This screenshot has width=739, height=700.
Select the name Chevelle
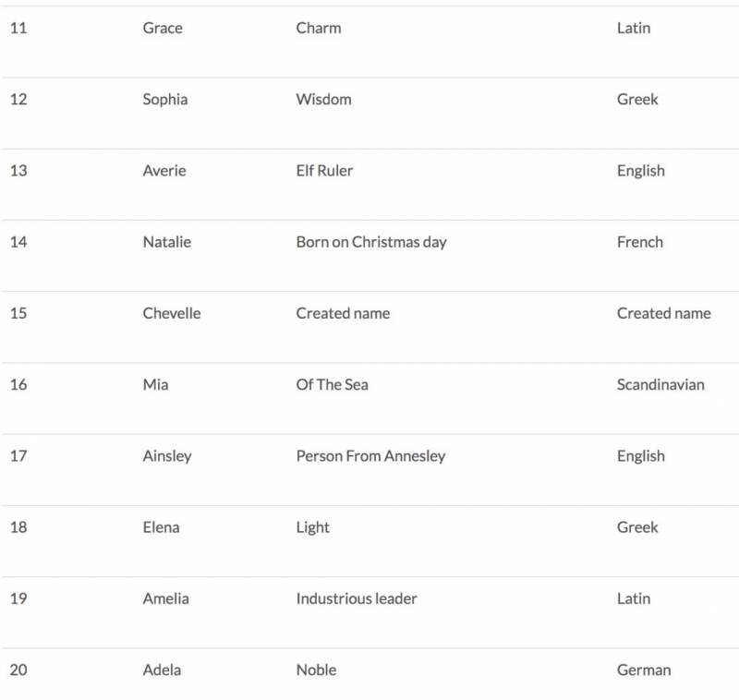171,313
